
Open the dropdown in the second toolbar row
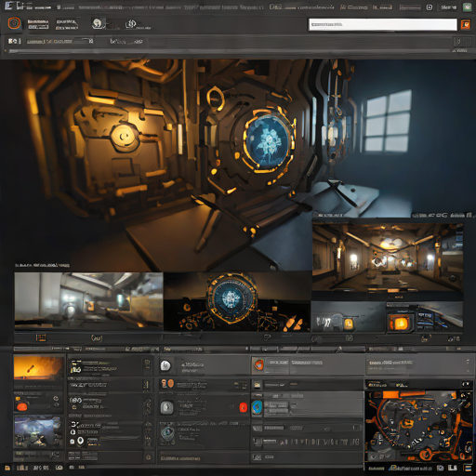point(59,41)
